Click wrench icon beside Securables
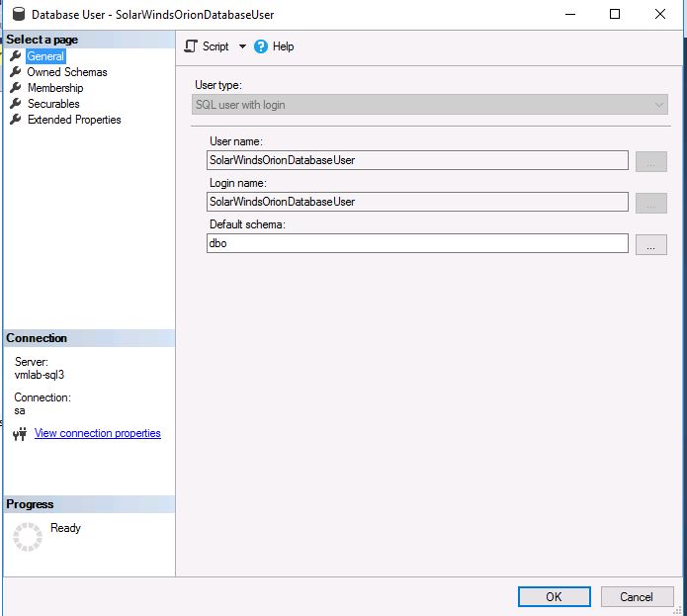The width and height of the screenshot is (687, 616). coord(16,103)
